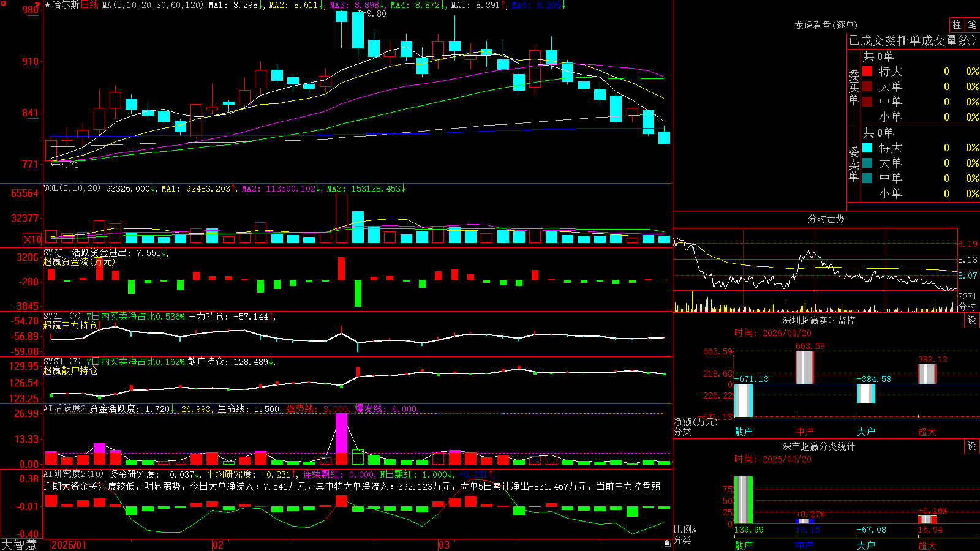The image size is (980, 551).
Task: Open 设 settings for 深圳超赢实时监控
Action: 972,320
